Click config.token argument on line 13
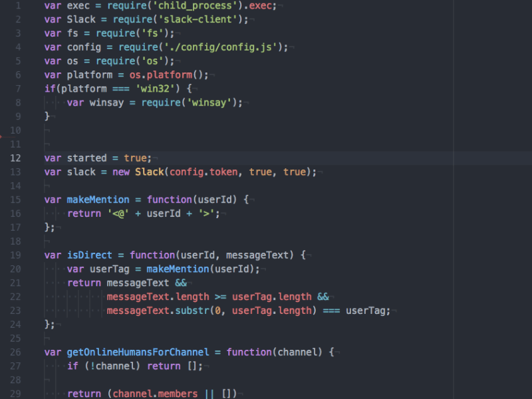This screenshot has width=532, height=399. [x=203, y=172]
